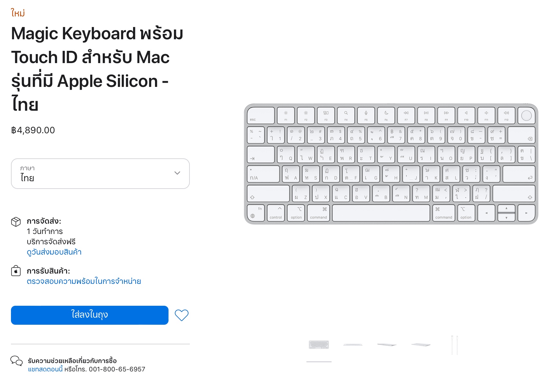
Task: Click the ฿4,890.00 price text
Action: 33,130
